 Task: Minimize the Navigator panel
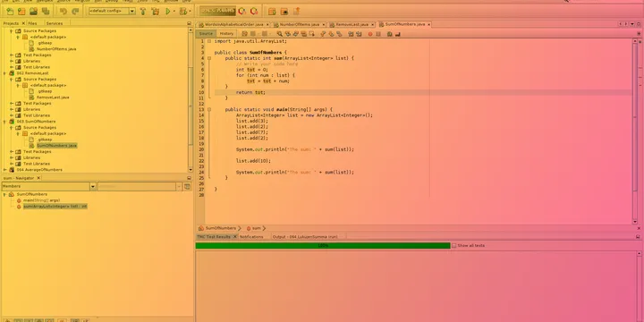pos(189,178)
